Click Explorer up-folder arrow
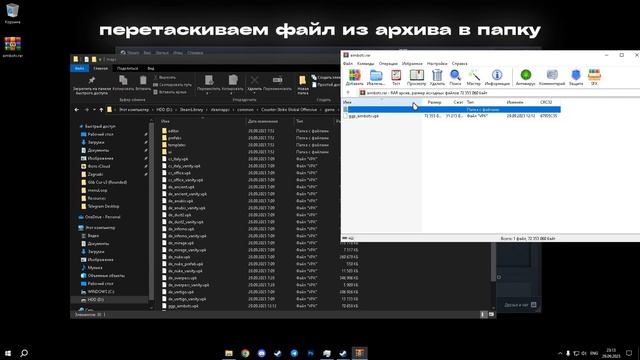The height and width of the screenshot is (360, 640). click(101, 110)
